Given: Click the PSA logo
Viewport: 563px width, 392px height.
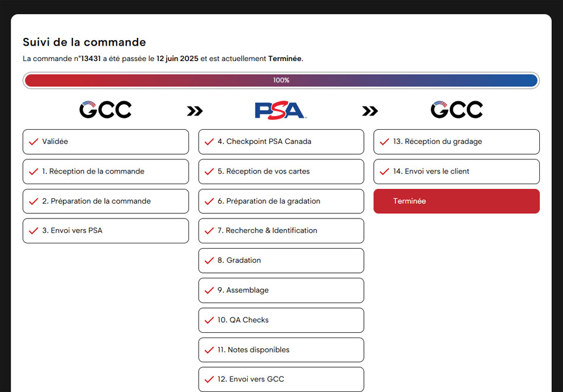Looking at the screenshot, I should click(x=281, y=110).
